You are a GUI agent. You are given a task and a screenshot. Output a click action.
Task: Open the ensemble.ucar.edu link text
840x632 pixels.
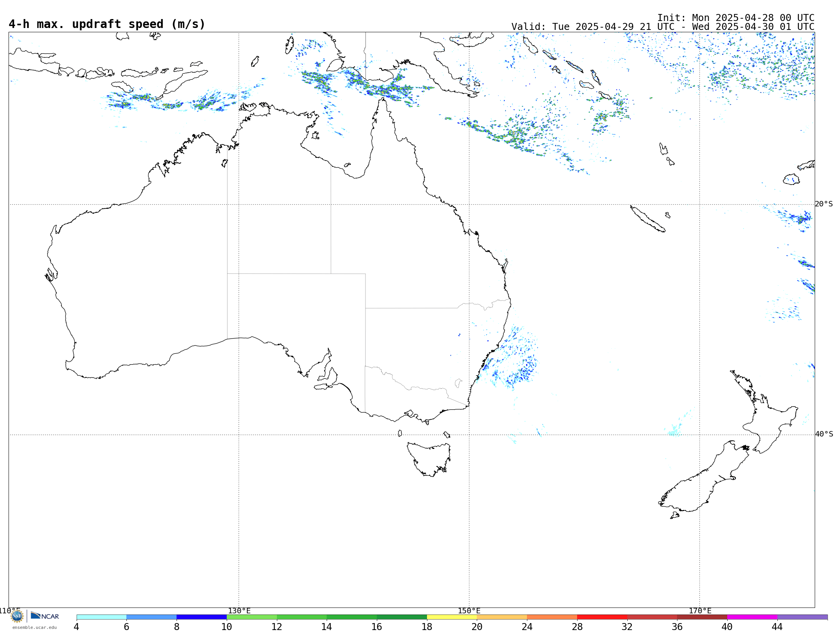(x=34, y=627)
